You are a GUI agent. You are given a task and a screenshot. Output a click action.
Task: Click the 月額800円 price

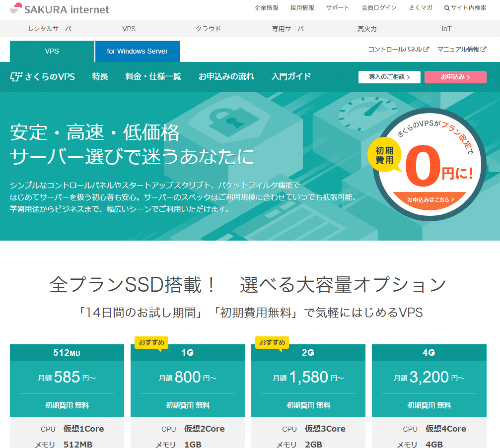(188, 377)
